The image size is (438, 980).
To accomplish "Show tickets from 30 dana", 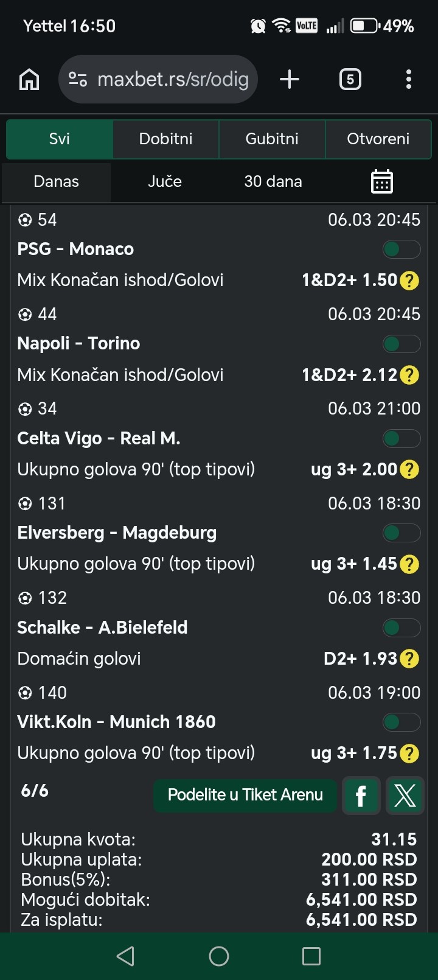I will [273, 181].
